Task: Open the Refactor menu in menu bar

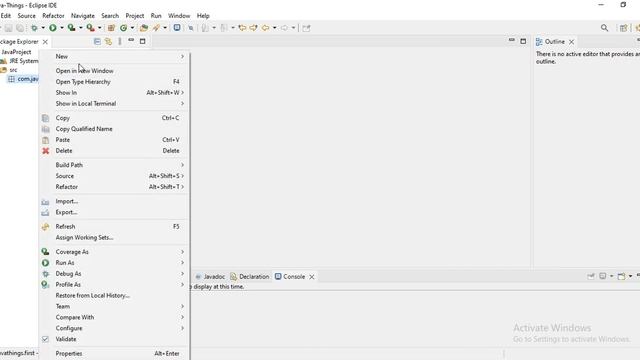Action: click(x=53, y=16)
